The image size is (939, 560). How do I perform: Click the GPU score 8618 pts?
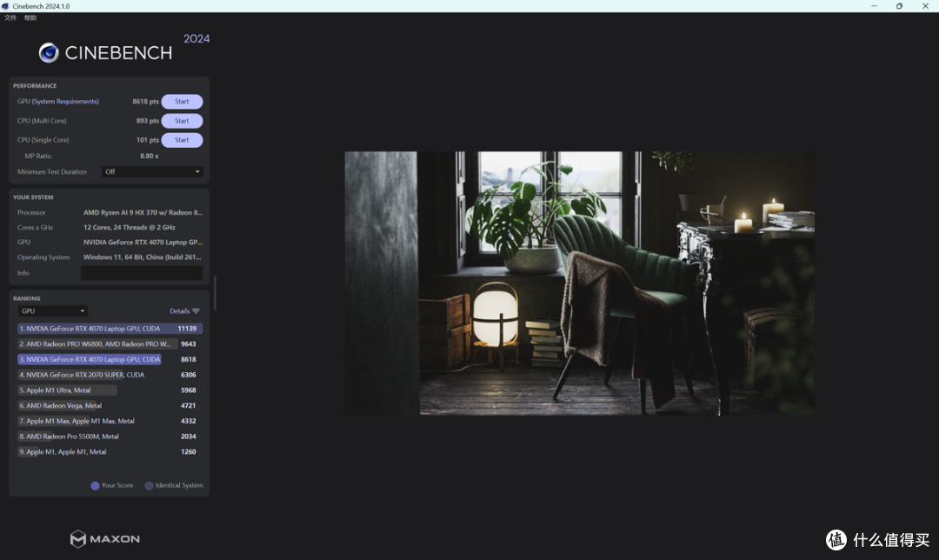pyautogui.click(x=145, y=101)
